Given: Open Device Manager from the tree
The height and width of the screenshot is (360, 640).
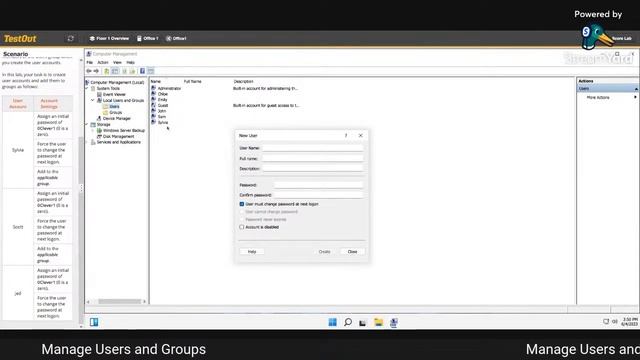Looking at the screenshot, I should [116, 118].
